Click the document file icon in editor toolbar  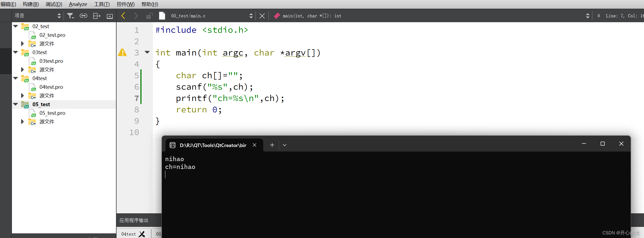(x=162, y=16)
